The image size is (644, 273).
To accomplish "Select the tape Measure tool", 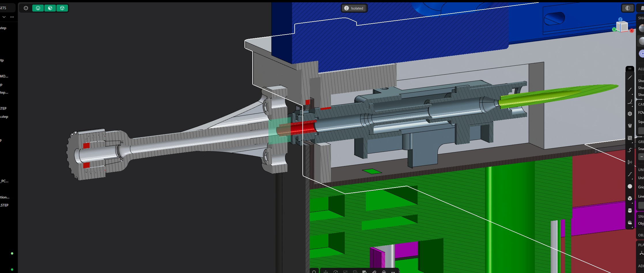I will coord(630,223).
